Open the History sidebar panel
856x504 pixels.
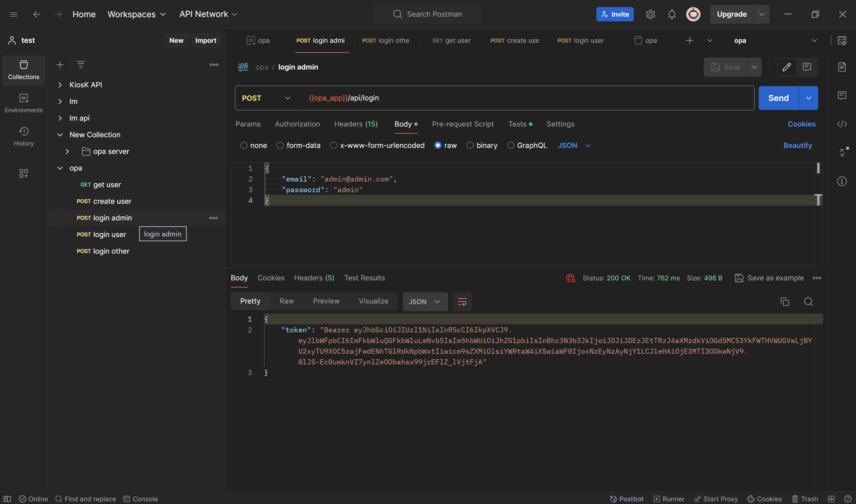pos(23,136)
